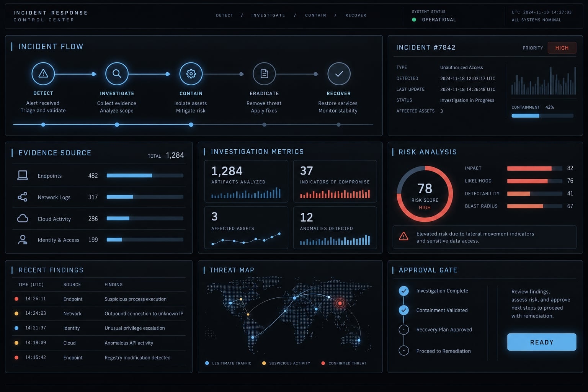Click the red confirmed threat marker on map
Viewport: 588px width, 392px height.
(340, 303)
